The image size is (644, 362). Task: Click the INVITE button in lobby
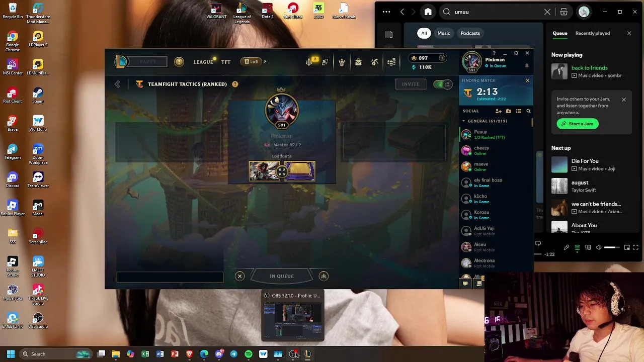point(411,84)
